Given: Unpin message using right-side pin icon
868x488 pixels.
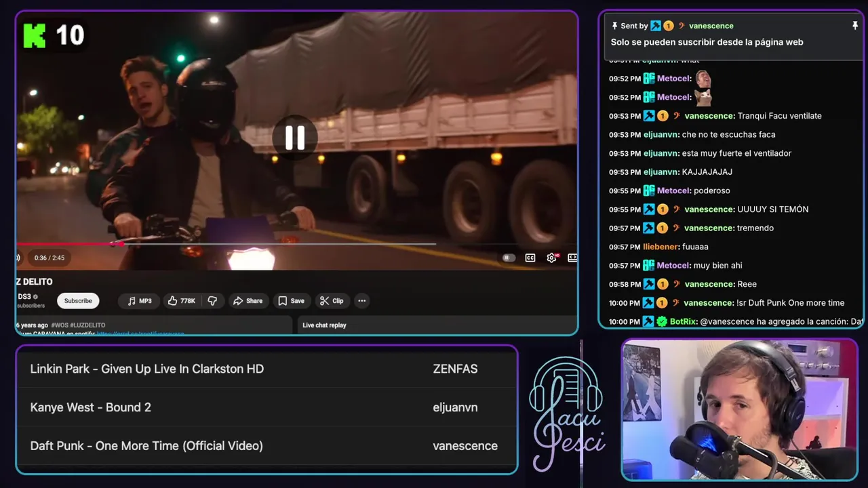Looking at the screenshot, I should 855,26.
